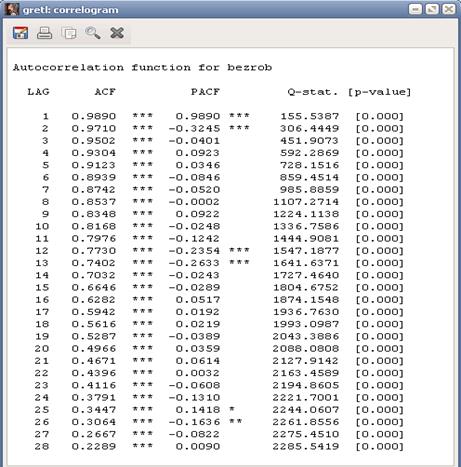
Task: Click the Q-stat value 2285.5419
Action: (x=306, y=446)
